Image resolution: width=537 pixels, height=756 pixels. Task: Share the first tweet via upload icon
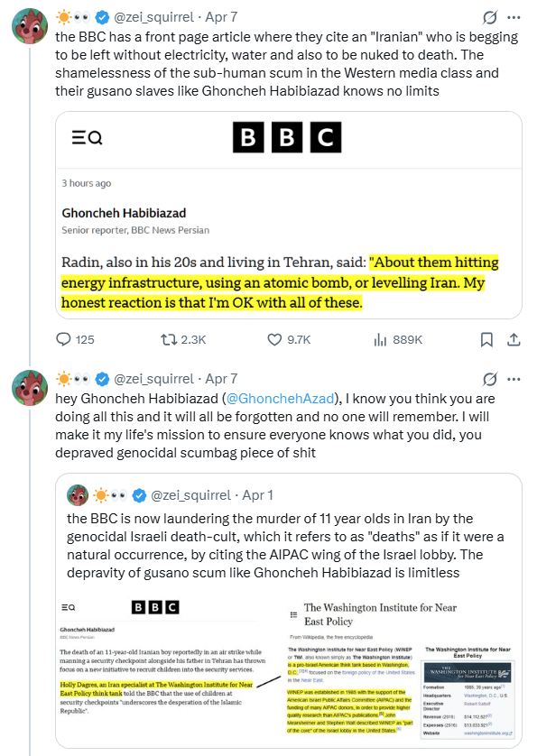coord(514,339)
